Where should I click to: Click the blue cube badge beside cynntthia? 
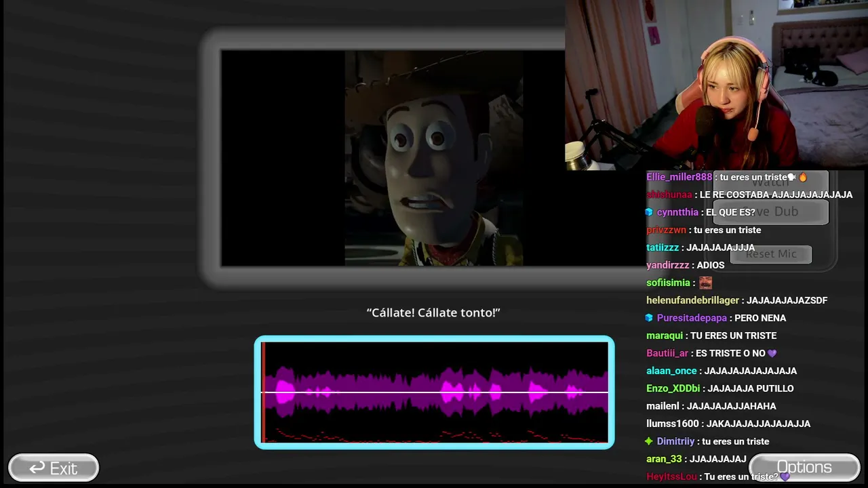tap(649, 212)
